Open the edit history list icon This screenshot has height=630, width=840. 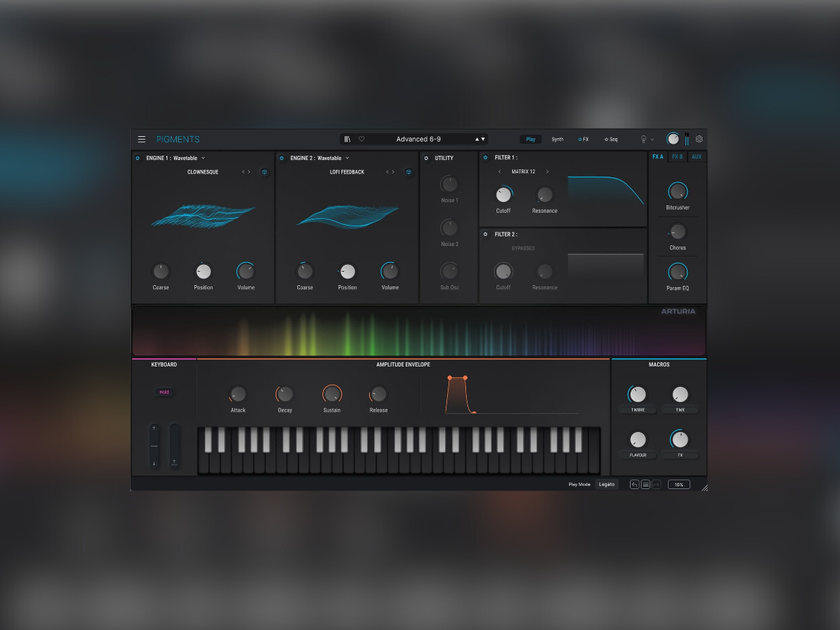645,484
